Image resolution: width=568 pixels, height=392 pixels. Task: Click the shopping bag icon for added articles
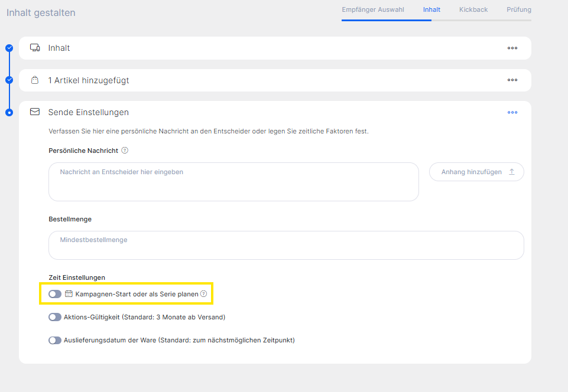35,80
